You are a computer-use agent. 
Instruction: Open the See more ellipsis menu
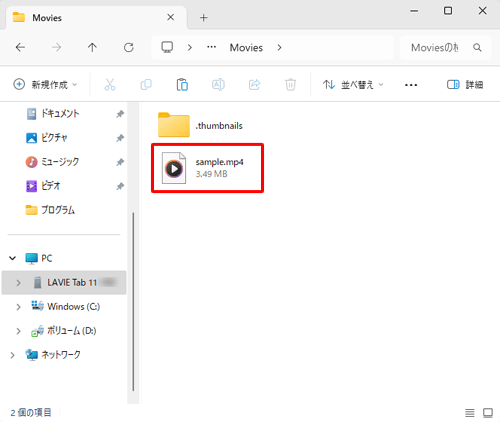411,85
